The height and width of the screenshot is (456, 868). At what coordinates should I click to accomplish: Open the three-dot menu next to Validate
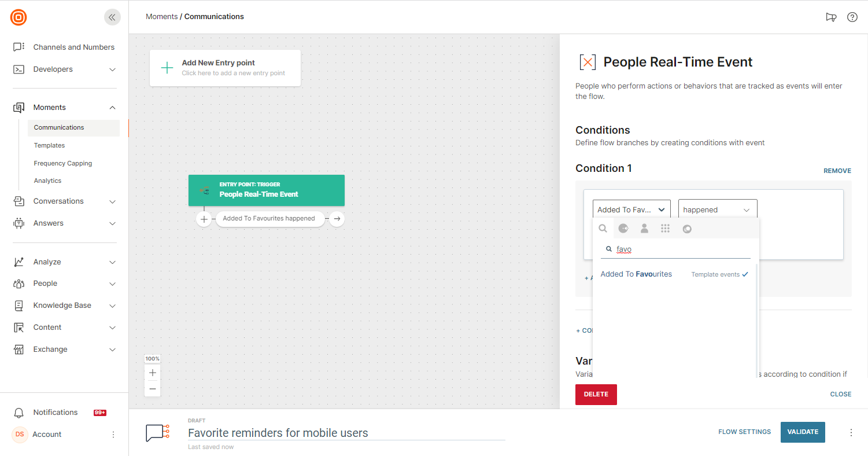point(851,432)
